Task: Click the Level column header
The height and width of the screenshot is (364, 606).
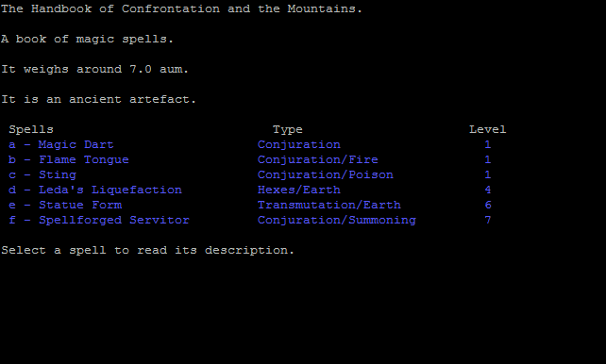Action: [x=487, y=129]
